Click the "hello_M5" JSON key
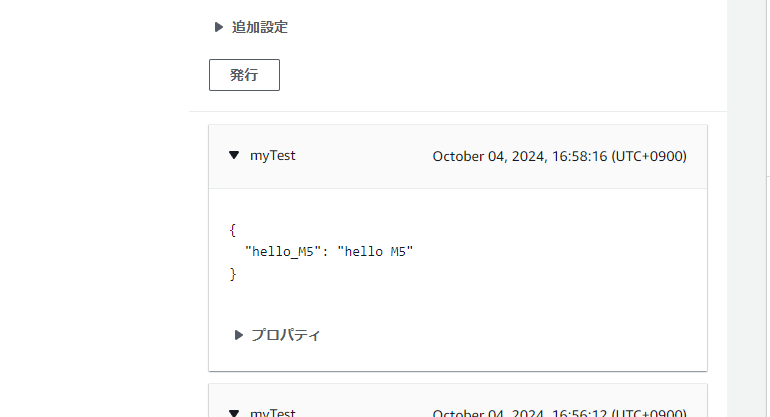Image resolution: width=770 pixels, height=417 pixels. point(286,252)
